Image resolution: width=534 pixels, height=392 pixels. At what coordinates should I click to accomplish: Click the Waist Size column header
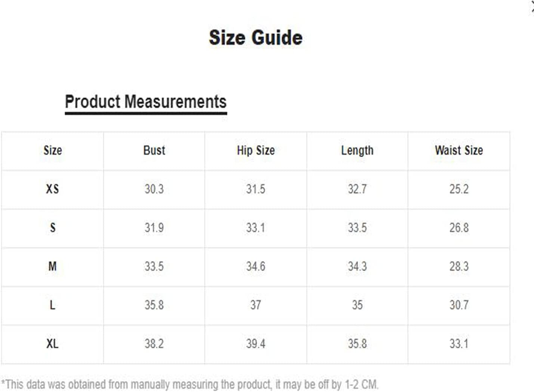[459, 150]
